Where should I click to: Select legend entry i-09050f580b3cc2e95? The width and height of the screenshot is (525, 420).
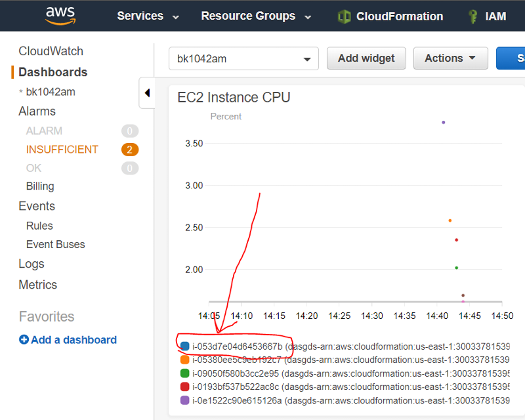351,373
